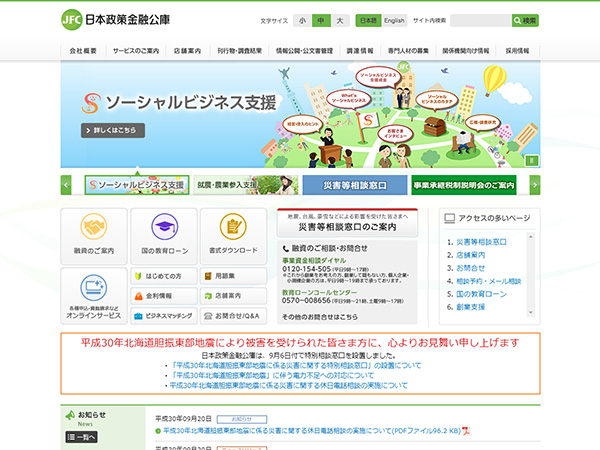
Task: Open 金利情報 icon button
Action: pyautogui.click(x=136, y=296)
